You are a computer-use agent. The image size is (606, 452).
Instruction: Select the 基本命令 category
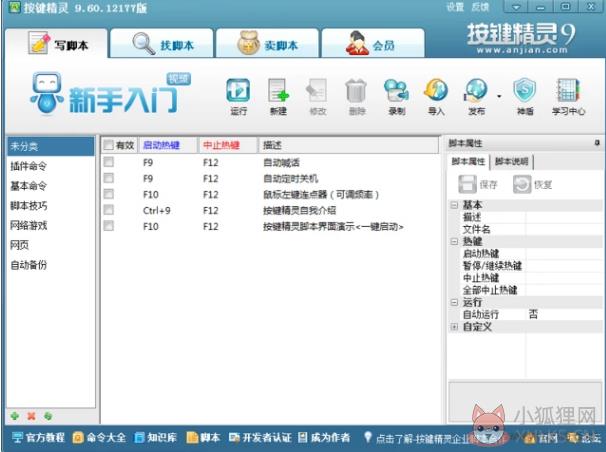click(51, 186)
